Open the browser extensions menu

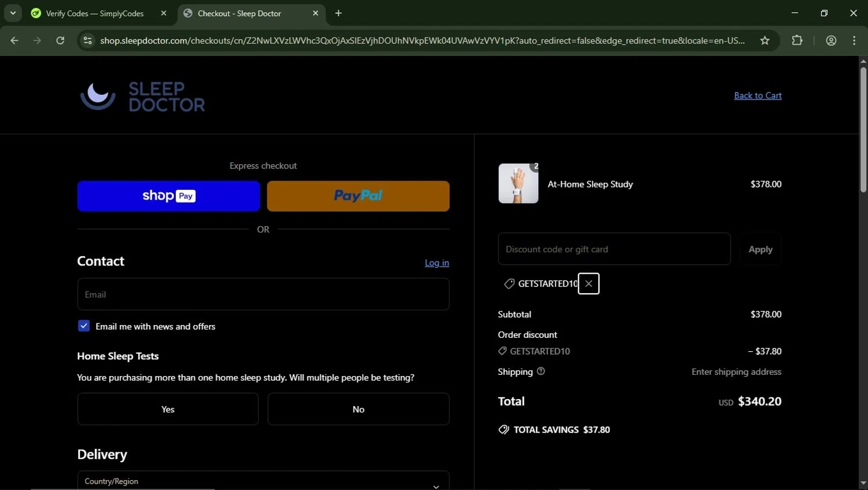pos(797,40)
